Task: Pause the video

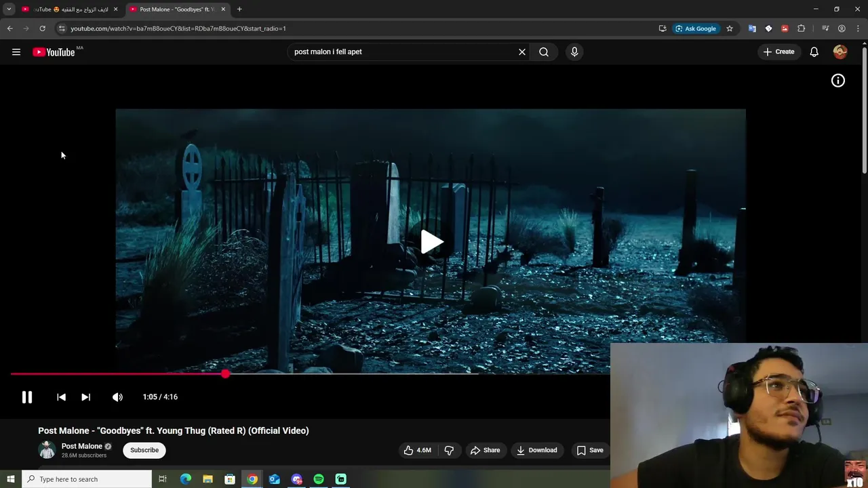Action: point(27,397)
